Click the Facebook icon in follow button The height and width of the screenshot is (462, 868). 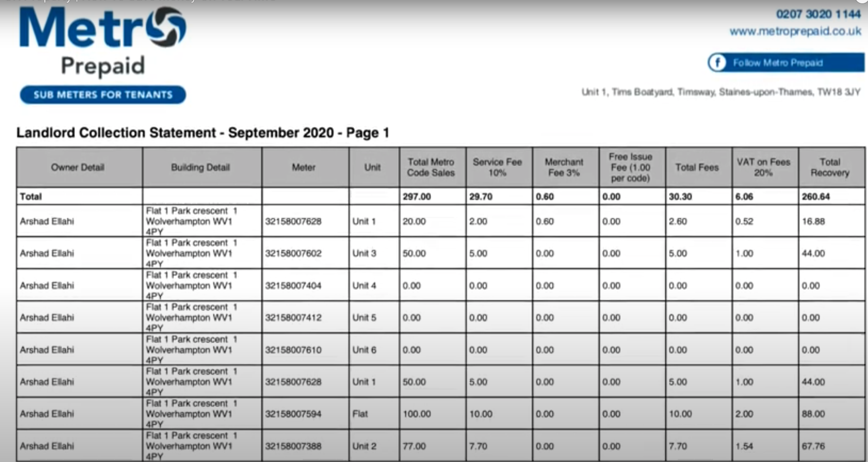pyautogui.click(x=717, y=63)
